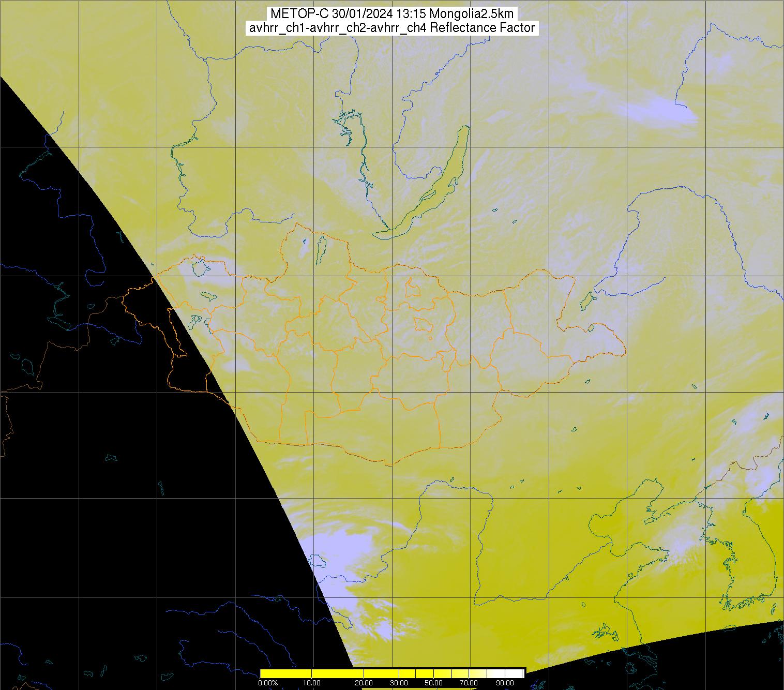Click the 70.00 colorbar tick label
784x690 pixels.
(469, 683)
